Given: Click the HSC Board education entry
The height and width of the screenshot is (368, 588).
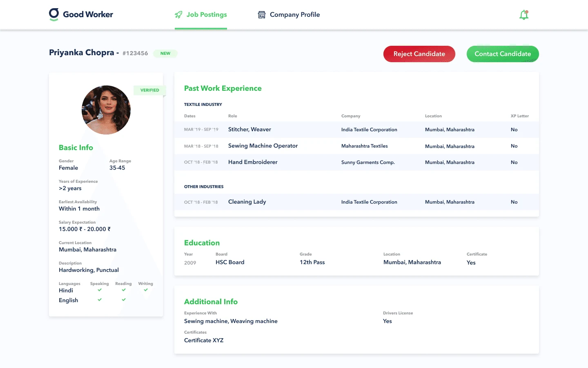Looking at the screenshot, I should tap(230, 263).
